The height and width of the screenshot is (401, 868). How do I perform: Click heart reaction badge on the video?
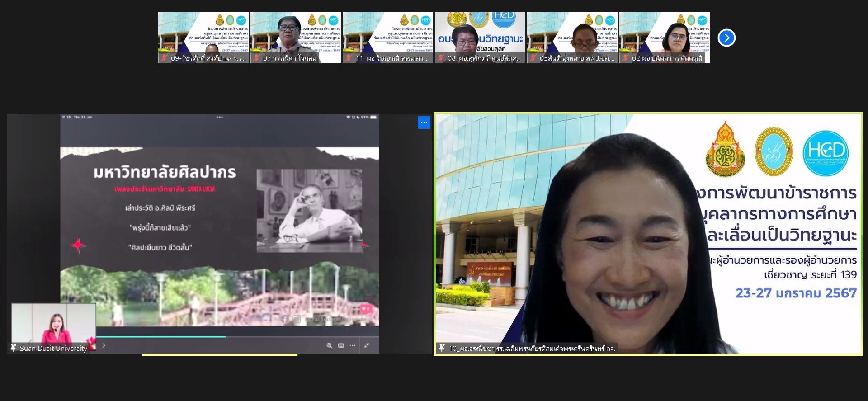click(365, 309)
